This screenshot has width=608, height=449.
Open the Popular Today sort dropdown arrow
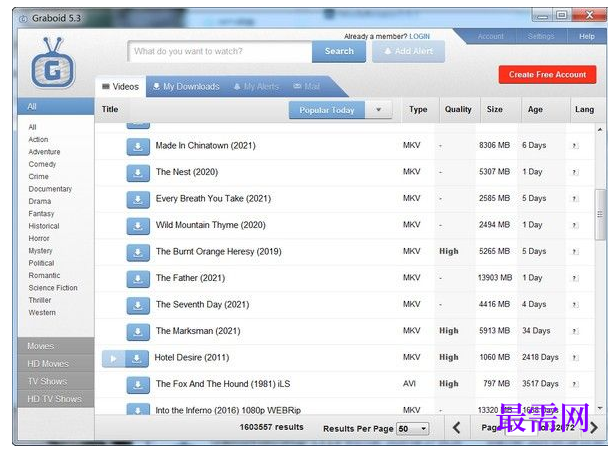(378, 110)
